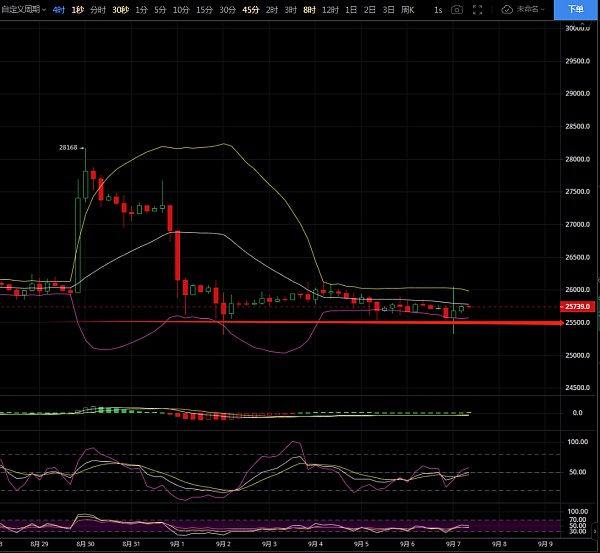Switch to 1日 daily chart
The image size is (600, 553).
tap(351, 9)
